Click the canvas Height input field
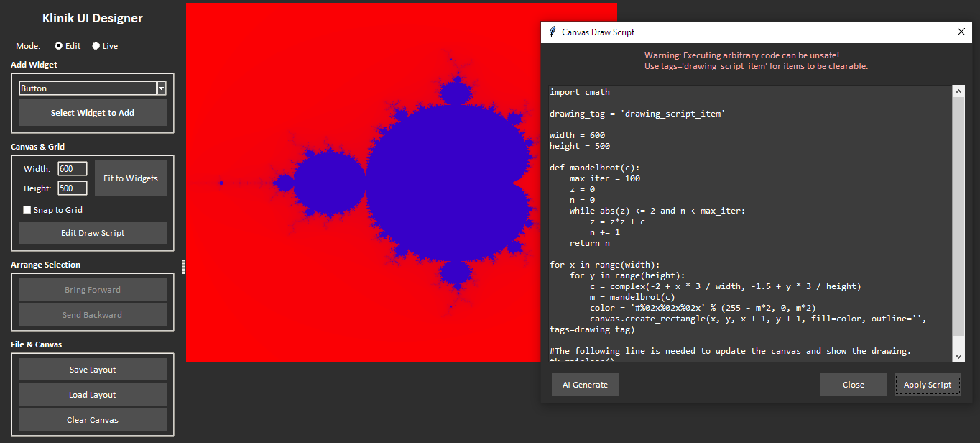Image resolution: width=980 pixels, height=443 pixels. click(x=73, y=188)
